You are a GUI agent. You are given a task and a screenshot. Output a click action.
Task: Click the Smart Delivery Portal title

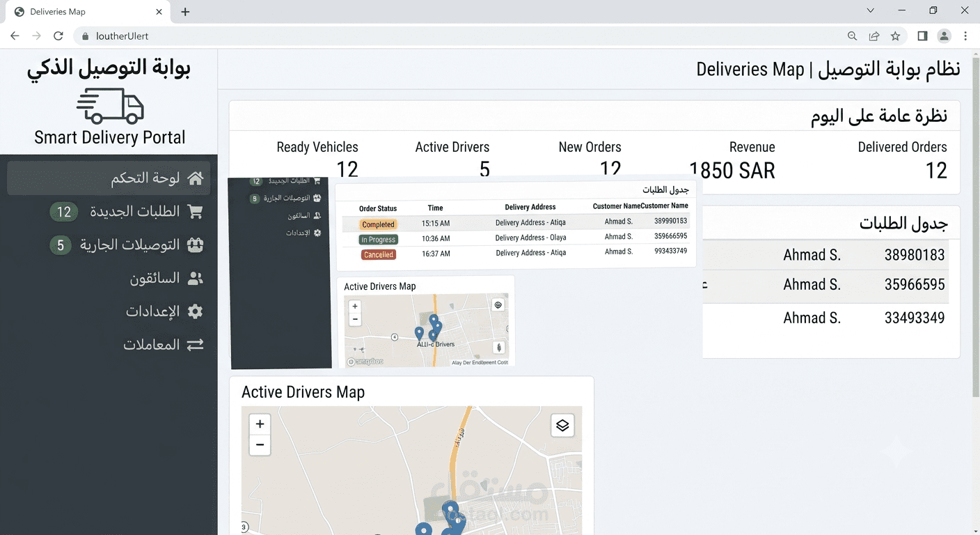pos(110,137)
